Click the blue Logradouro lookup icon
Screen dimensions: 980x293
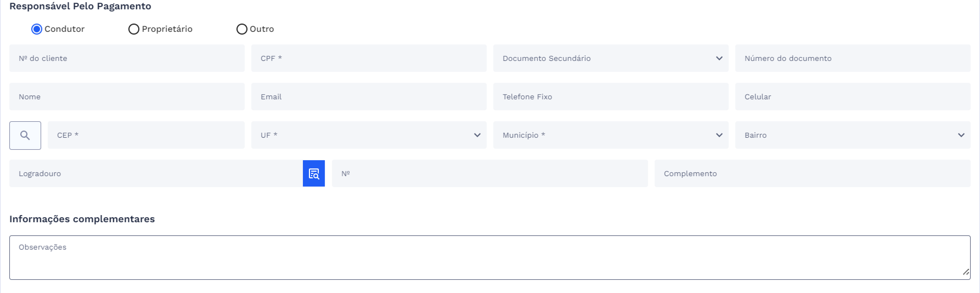tap(314, 173)
